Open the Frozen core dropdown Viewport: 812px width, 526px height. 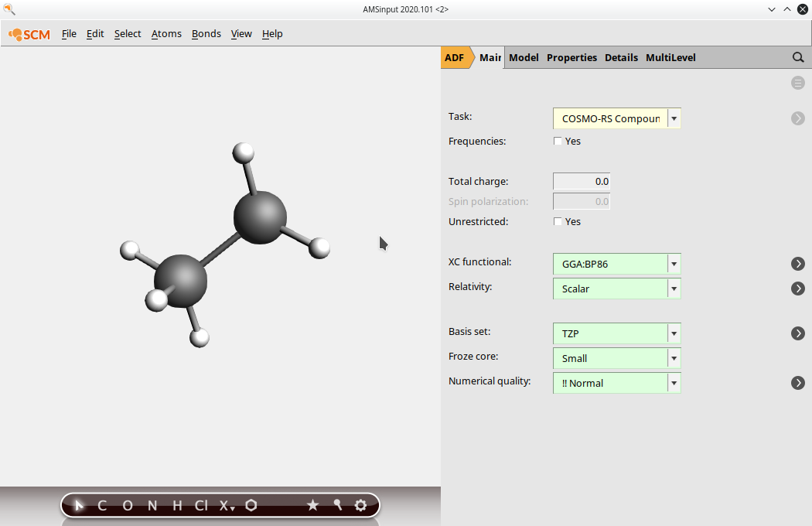coord(674,358)
